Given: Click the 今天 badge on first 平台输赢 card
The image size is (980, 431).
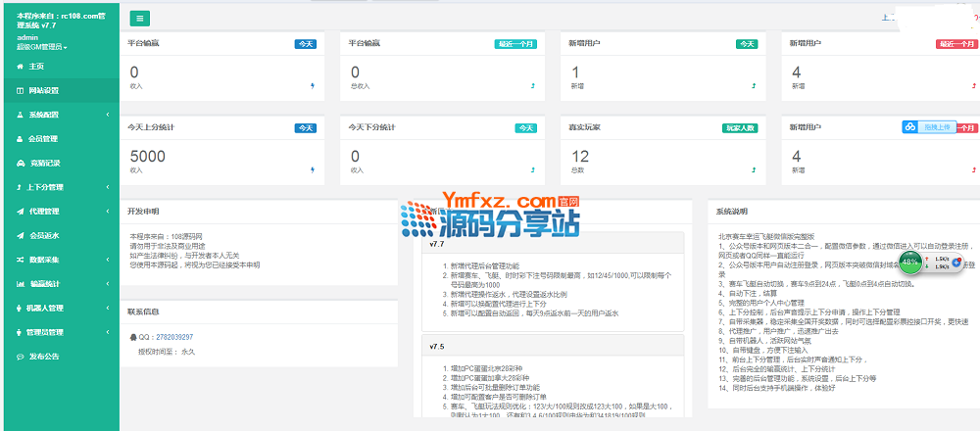Looking at the screenshot, I should 305,44.
